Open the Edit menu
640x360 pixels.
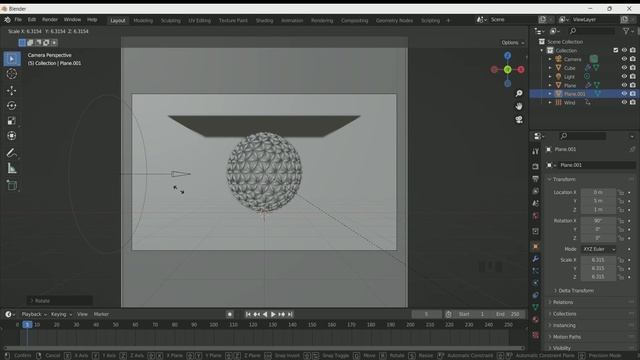point(31,20)
